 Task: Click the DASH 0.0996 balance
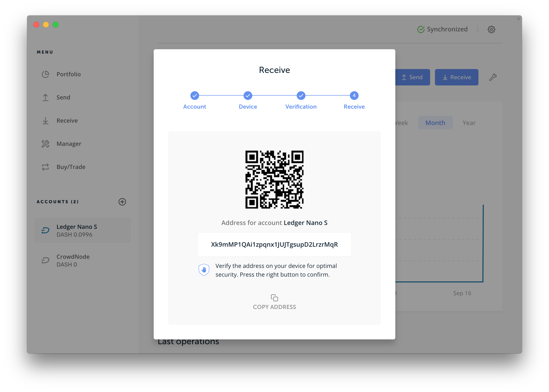[74, 235]
